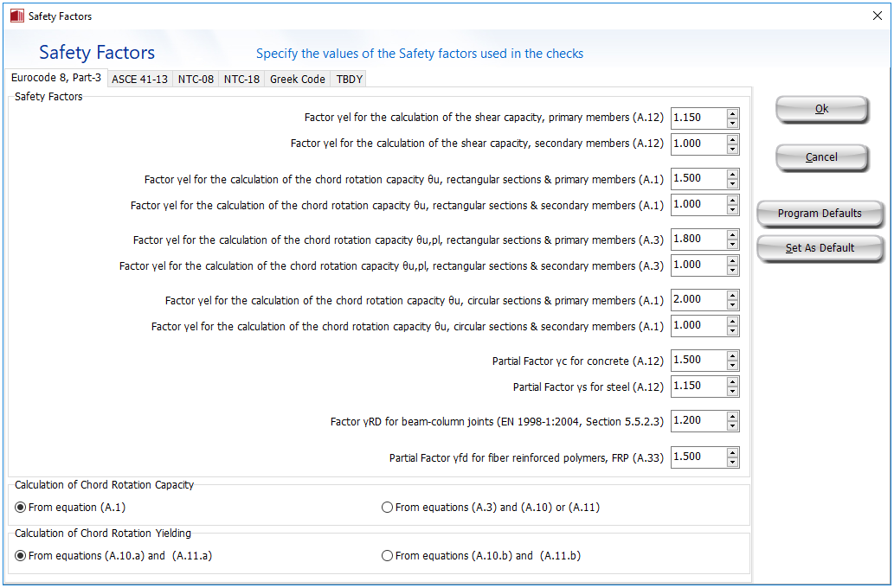Go to the Greek Code tab
The image size is (894, 588).
pos(297,79)
